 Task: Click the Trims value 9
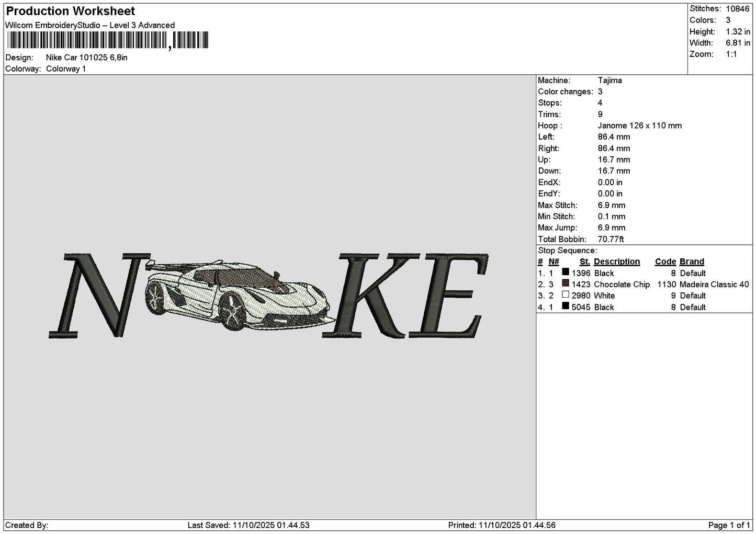coord(600,115)
